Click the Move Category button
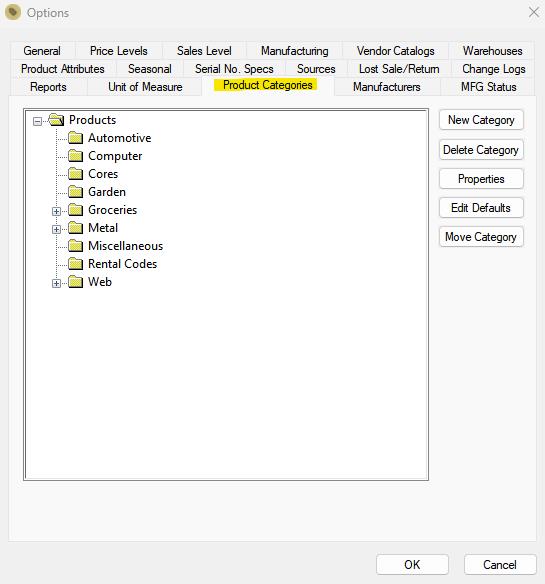Image resolution: width=545 pixels, height=584 pixels. [x=481, y=237]
